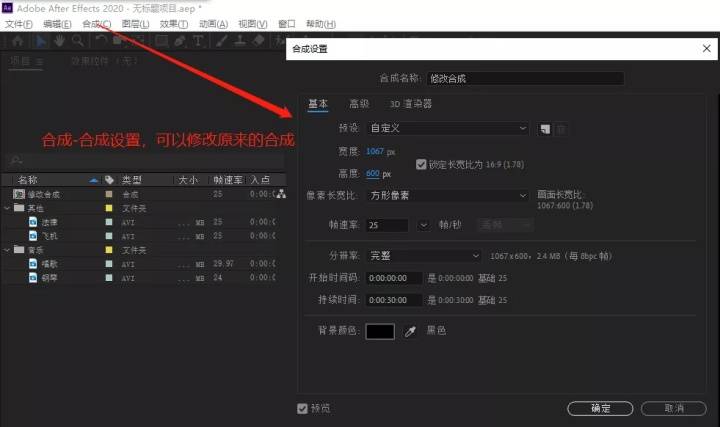Select the Home icon in toolbar
720x427 pixels.
coord(18,41)
